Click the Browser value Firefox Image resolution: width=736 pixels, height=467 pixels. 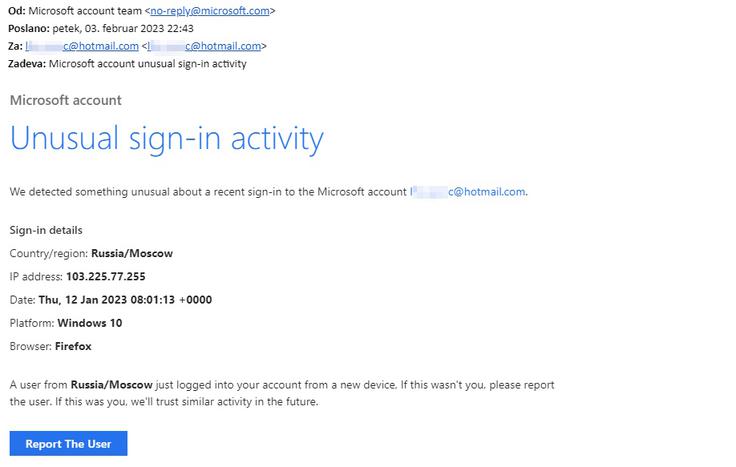[x=73, y=346]
